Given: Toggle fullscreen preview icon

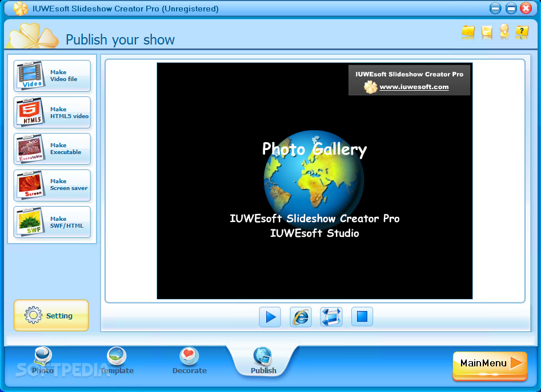Looking at the screenshot, I should [x=331, y=317].
